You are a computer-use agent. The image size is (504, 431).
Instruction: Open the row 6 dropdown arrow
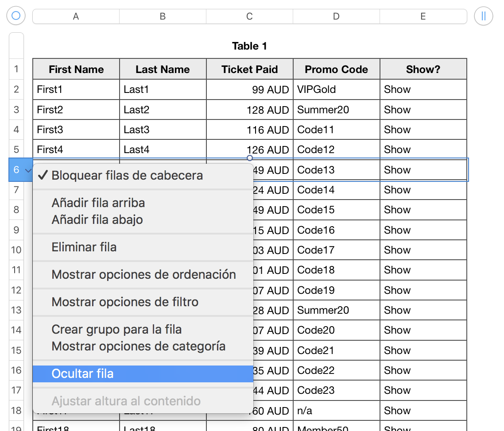click(28, 170)
